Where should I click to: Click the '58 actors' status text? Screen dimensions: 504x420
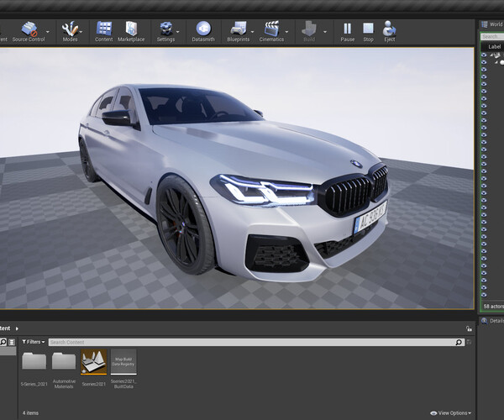(x=494, y=307)
